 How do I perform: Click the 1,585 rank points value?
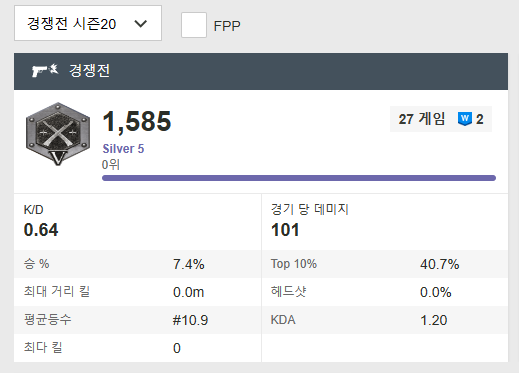point(137,121)
